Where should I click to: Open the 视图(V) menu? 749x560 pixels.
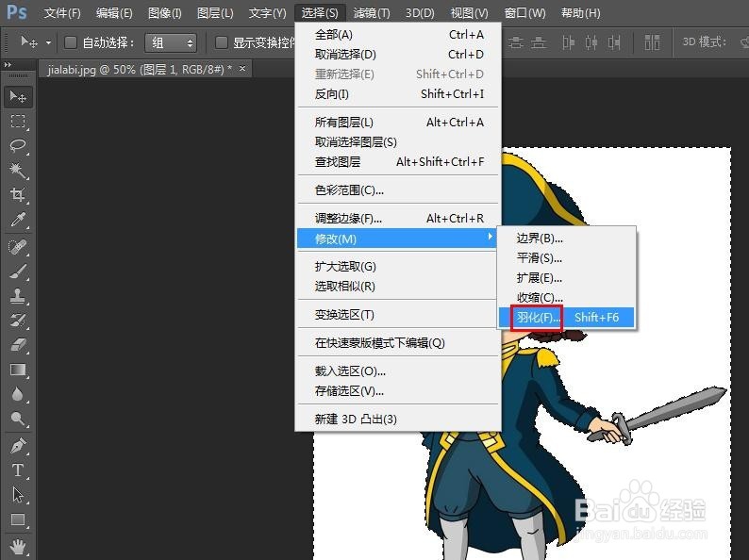469,13
